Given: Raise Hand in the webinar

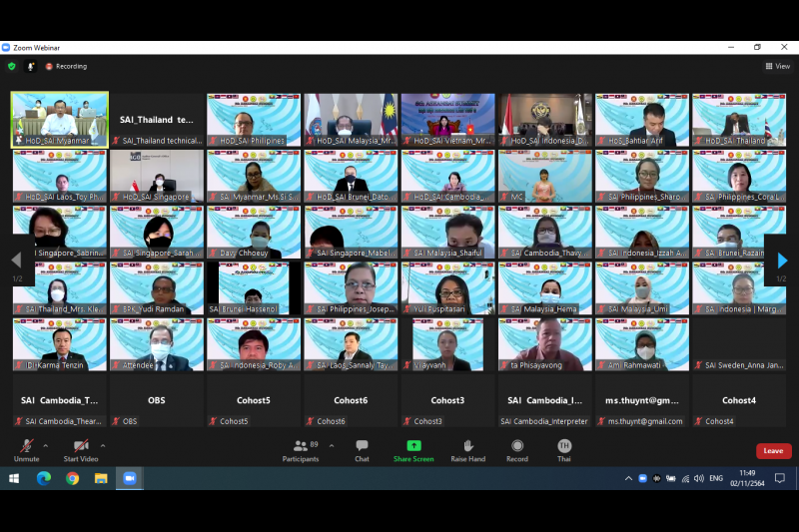Looking at the screenshot, I should click(467, 449).
